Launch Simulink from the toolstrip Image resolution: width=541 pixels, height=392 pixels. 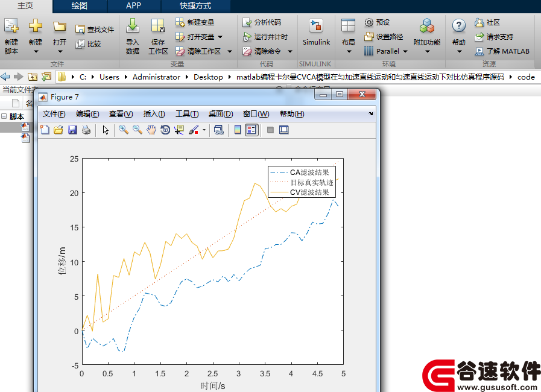(316, 33)
